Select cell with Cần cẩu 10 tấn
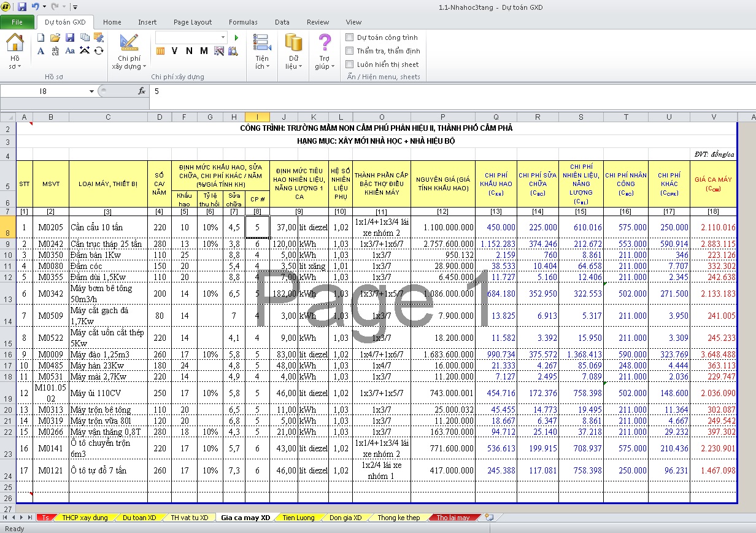756x533 pixels. tap(107, 227)
